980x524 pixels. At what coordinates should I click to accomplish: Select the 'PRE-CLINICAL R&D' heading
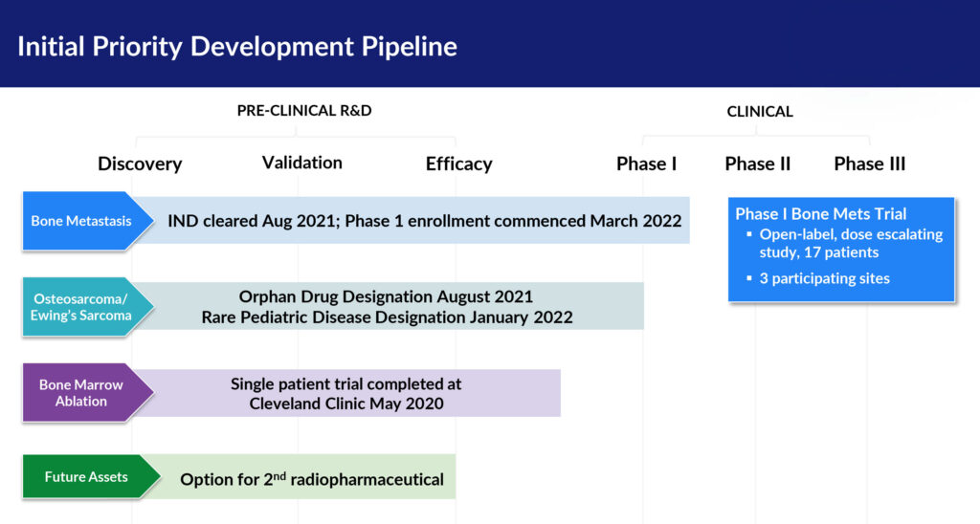coord(304,111)
